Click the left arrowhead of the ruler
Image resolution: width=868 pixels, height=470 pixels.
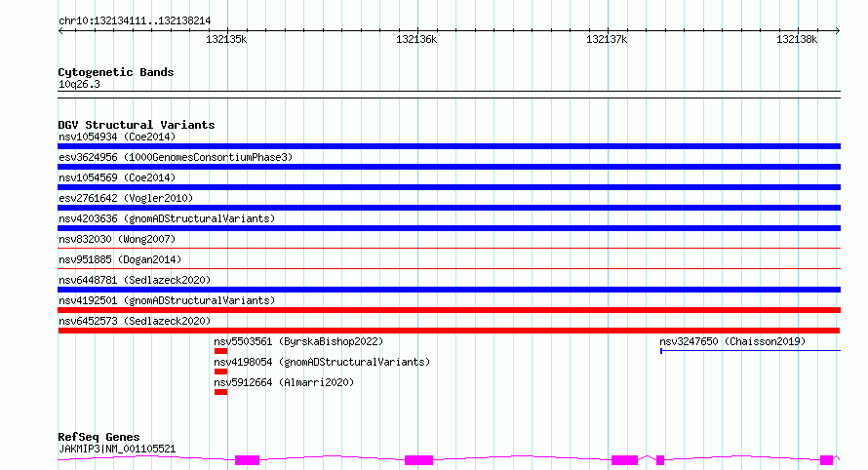pyautogui.click(x=60, y=31)
